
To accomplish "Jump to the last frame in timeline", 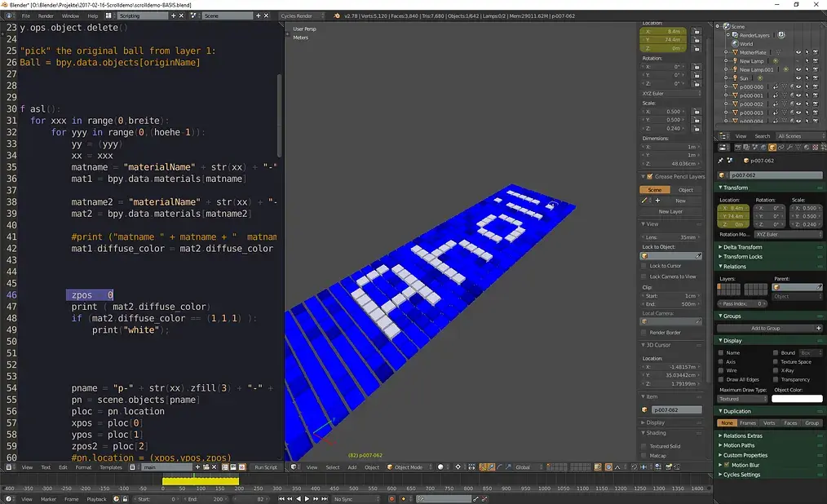I will (325, 499).
